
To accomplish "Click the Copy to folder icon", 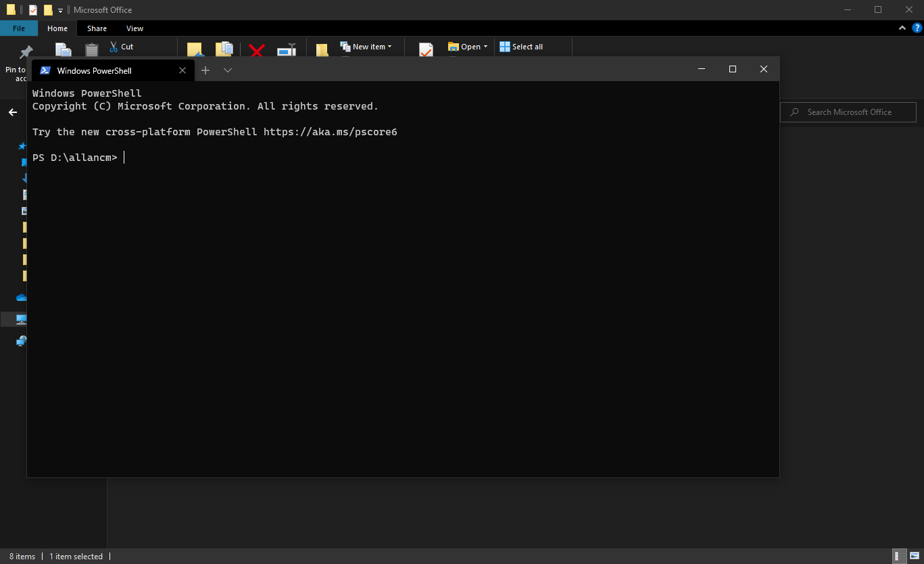I will [x=224, y=49].
